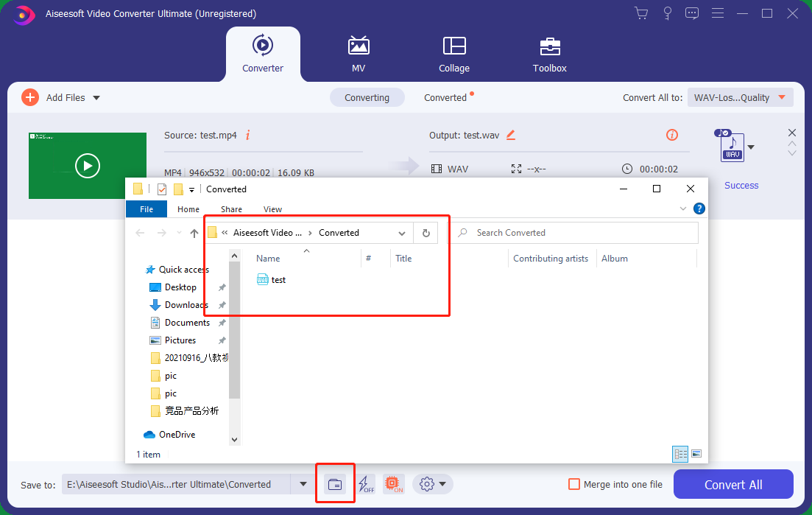
Task: Sort by Album column header
Action: coord(614,259)
